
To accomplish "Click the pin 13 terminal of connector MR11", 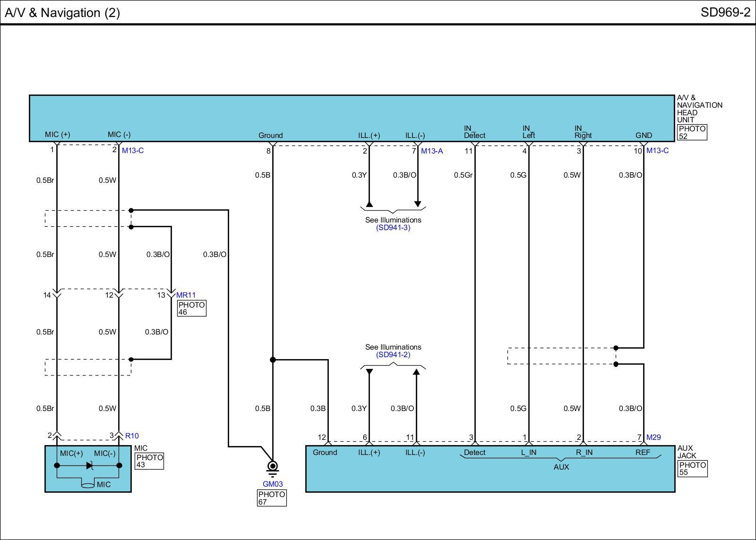I will 171,295.
